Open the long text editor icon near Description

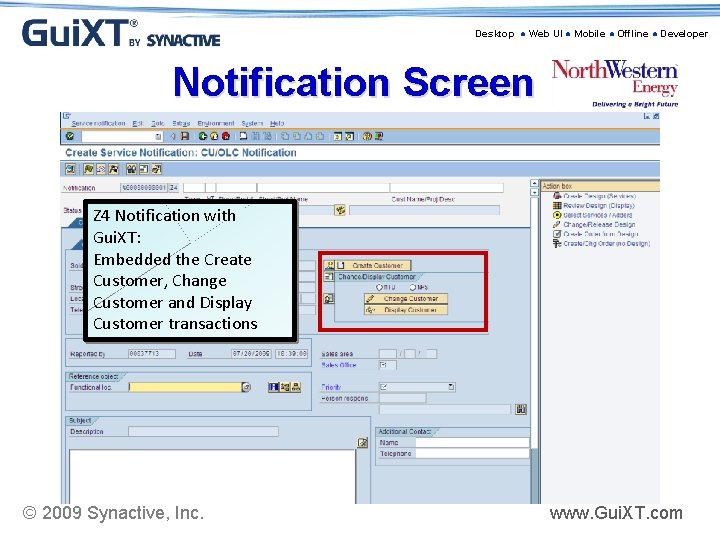pos(363,443)
